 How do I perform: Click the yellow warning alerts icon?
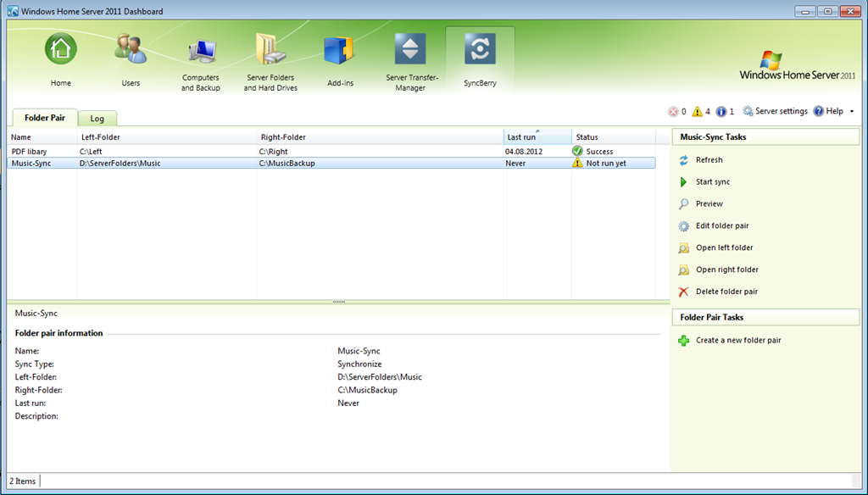(x=698, y=112)
